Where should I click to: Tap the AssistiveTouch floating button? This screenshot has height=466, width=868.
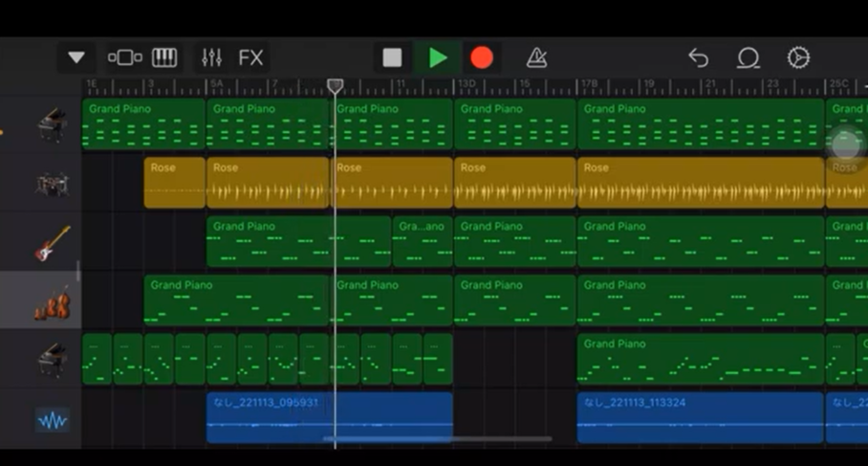click(x=846, y=145)
